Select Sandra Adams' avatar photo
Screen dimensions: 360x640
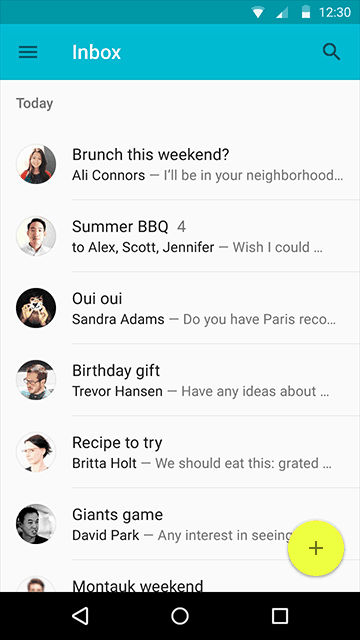point(36,308)
